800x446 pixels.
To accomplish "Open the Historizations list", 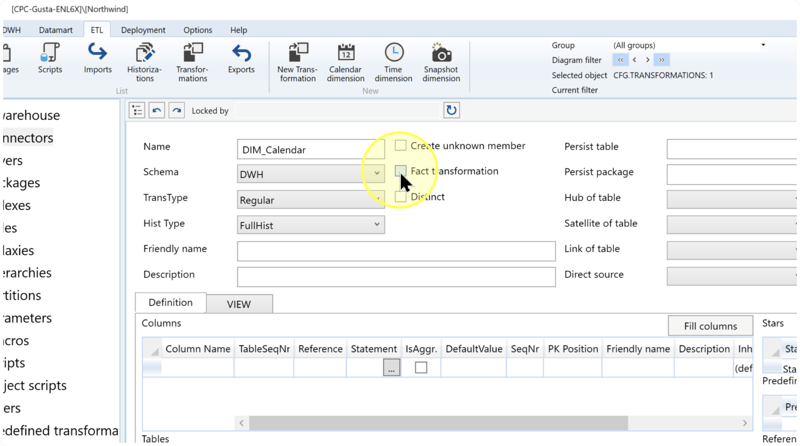I will pos(144,63).
